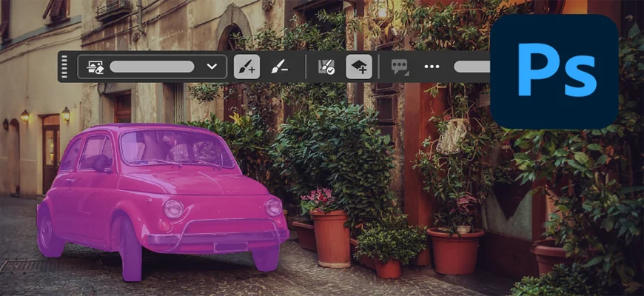
Task: Click the Photoshop Ps logo
Action: coord(554,72)
